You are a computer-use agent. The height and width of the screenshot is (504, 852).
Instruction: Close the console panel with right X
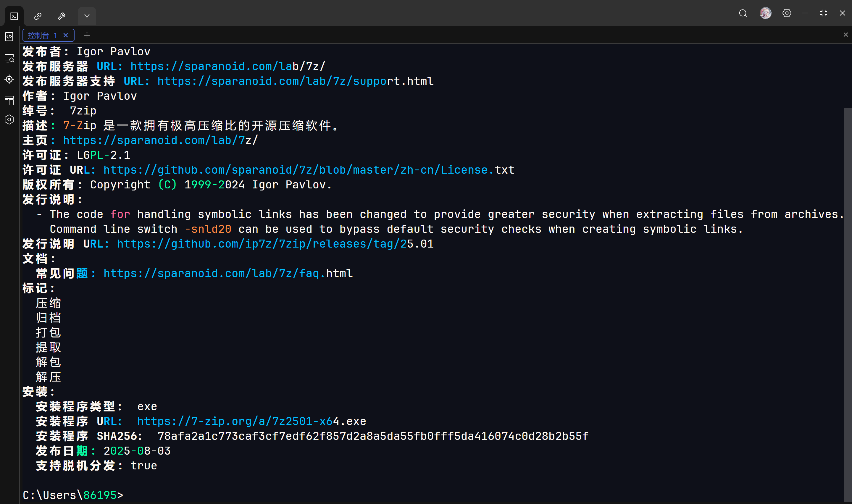pyautogui.click(x=845, y=35)
